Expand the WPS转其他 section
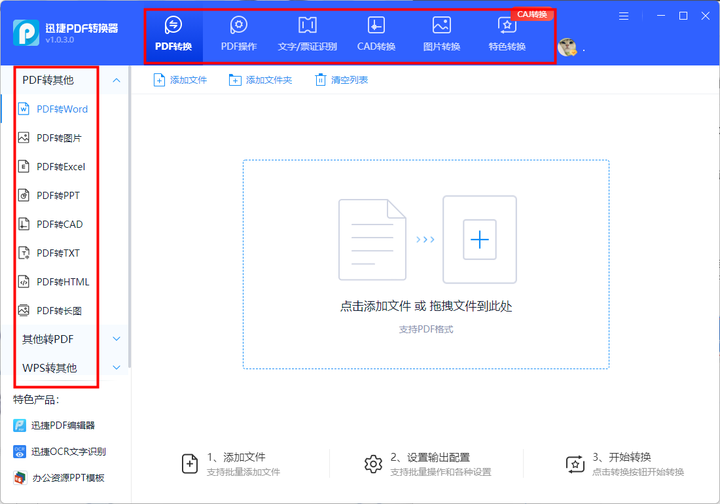 [x=117, y=368]
